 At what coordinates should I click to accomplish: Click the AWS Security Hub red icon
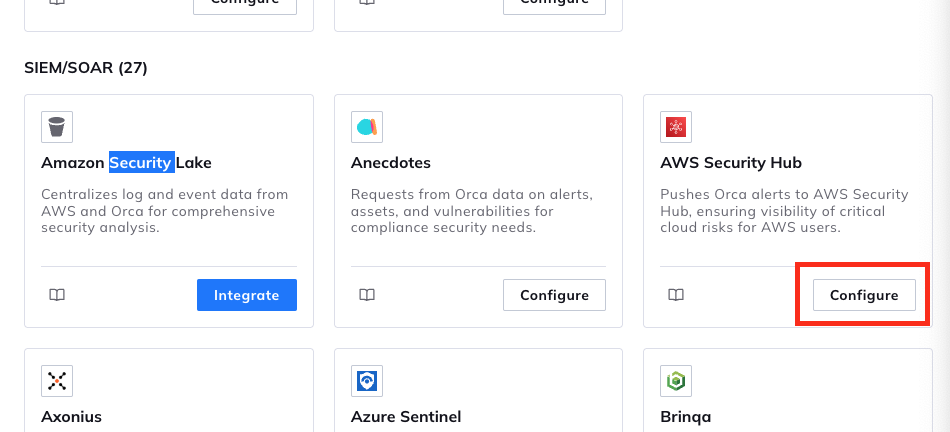(x=676, y=127)
